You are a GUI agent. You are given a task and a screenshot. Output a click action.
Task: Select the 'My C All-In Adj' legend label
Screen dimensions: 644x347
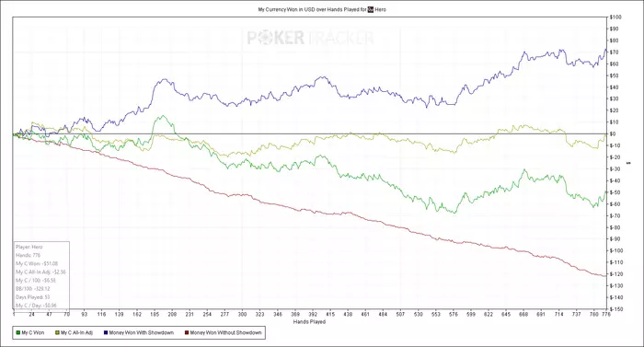tap(76, 332)
